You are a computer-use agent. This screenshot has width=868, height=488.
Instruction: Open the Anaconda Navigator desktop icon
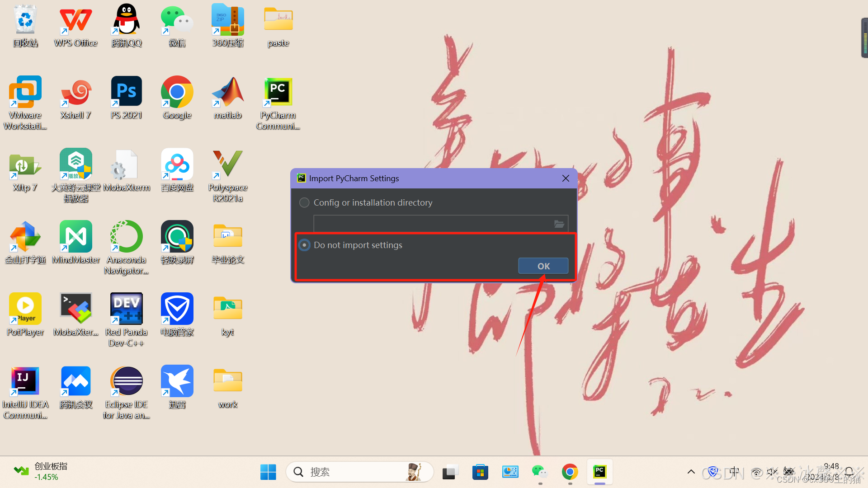[x=126, y=238]
